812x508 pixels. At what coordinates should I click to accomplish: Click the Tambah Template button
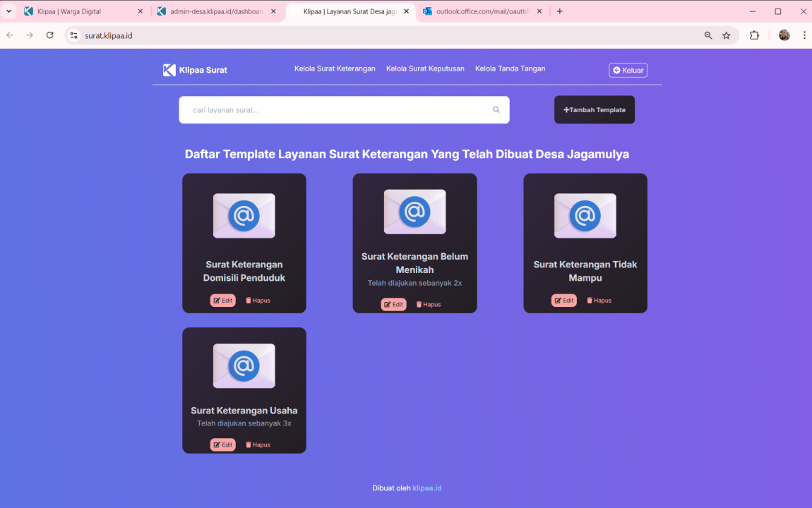[594, 110]
